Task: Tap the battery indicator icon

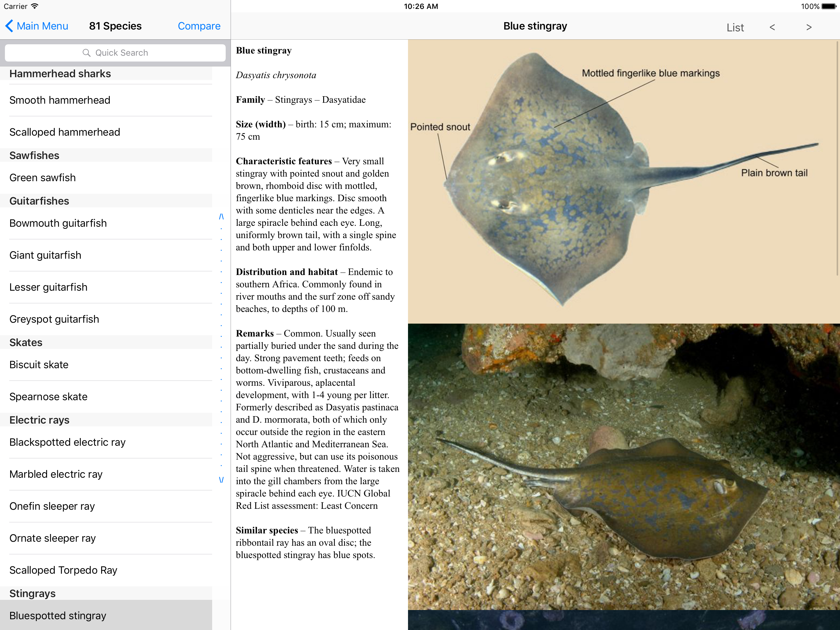Action: click(x=829, y=6)
